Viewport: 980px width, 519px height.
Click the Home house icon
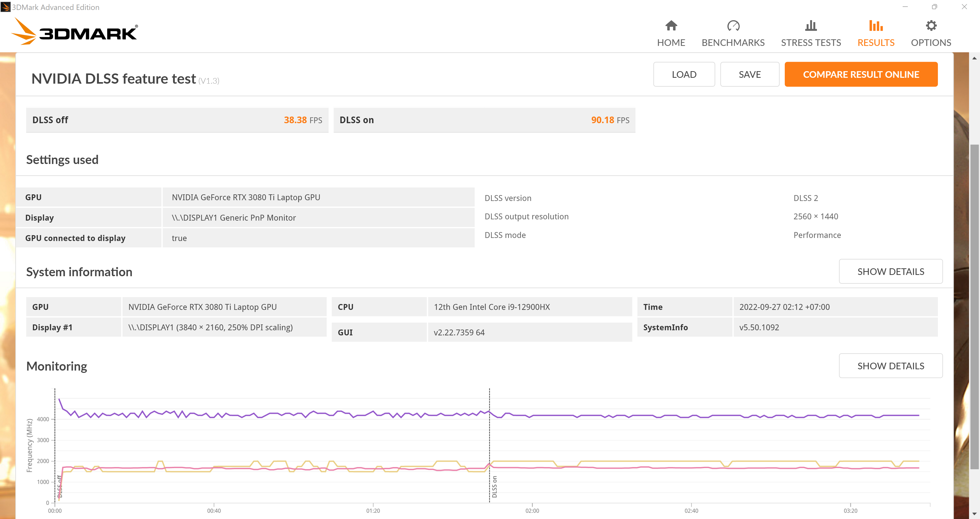point(671,26)
